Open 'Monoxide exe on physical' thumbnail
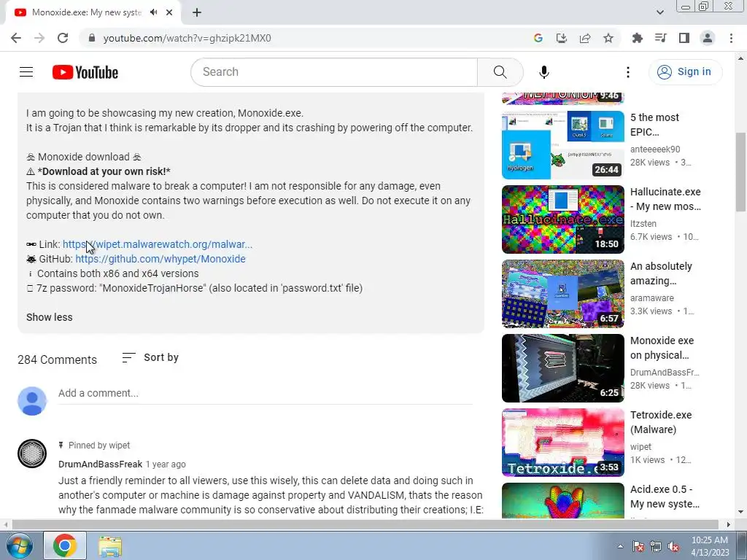This screenshot has height=560, width=747. click(x=562, y=368)
